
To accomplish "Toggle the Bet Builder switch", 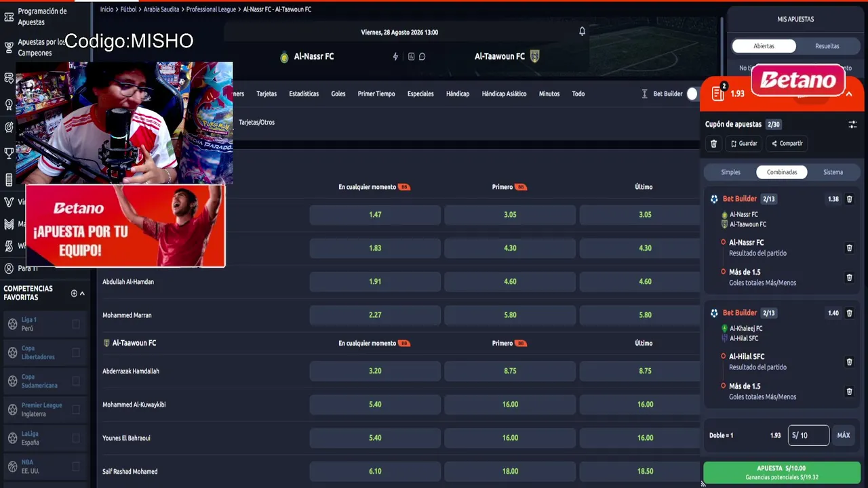I will [692, 94].
